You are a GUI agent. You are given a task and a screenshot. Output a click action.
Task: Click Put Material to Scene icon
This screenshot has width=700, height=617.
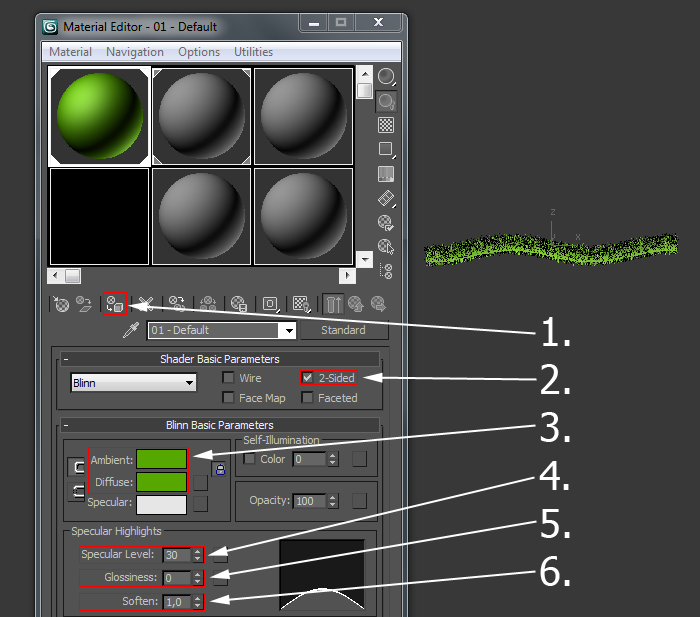coord(83,304)
